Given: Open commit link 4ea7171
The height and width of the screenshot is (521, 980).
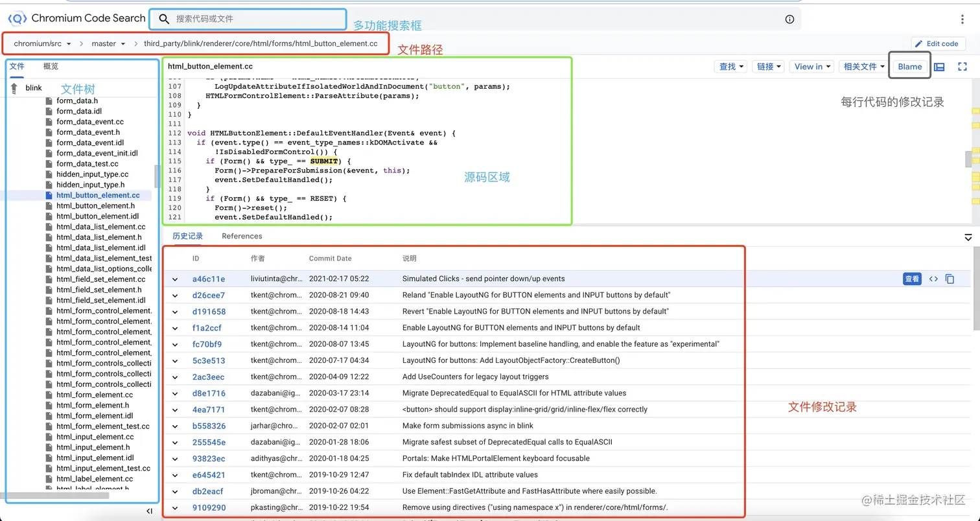Looking at the screenshot, I should coord(209,410).
